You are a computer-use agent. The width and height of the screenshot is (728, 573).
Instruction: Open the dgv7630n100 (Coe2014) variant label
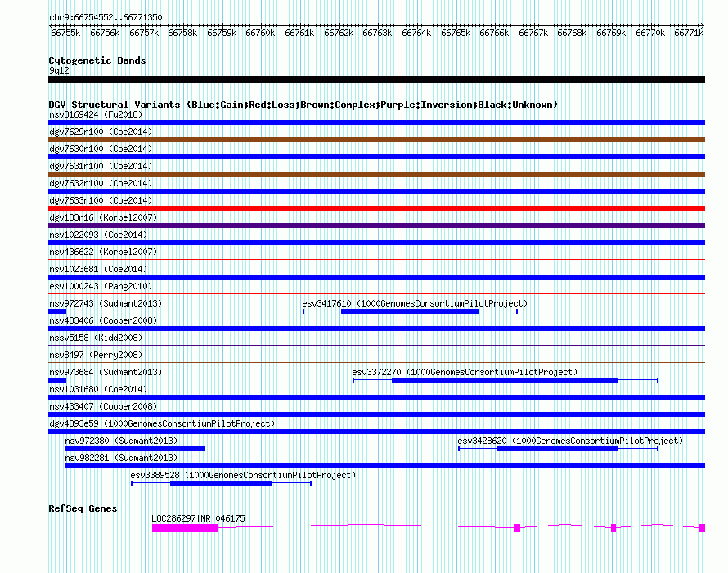click(x=101, y=149)
